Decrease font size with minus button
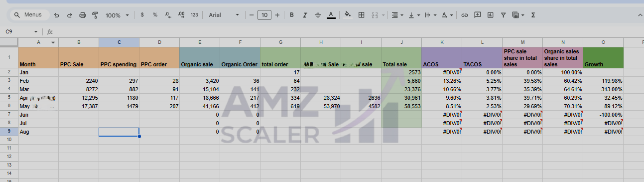 [252, 15]
